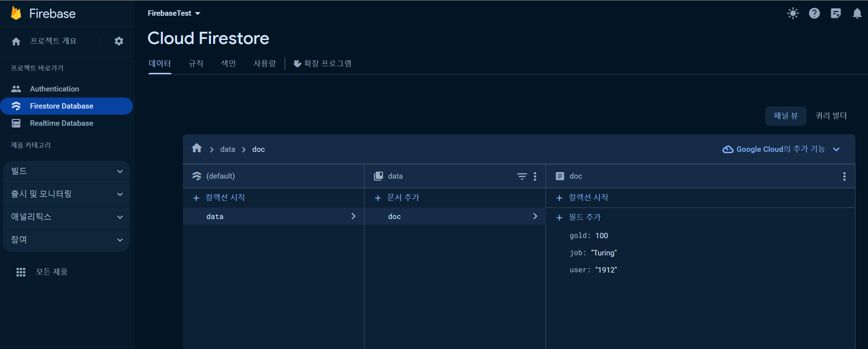
Task: Click plus icon beside 문서 추가
Action: click(378, 198)
